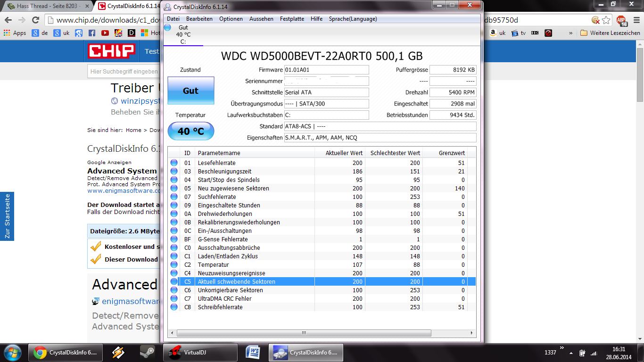This screenshot has height=362, width=644.
Task: Select the Laden/Entladen Zyklus row
Action: pos(322,256)
